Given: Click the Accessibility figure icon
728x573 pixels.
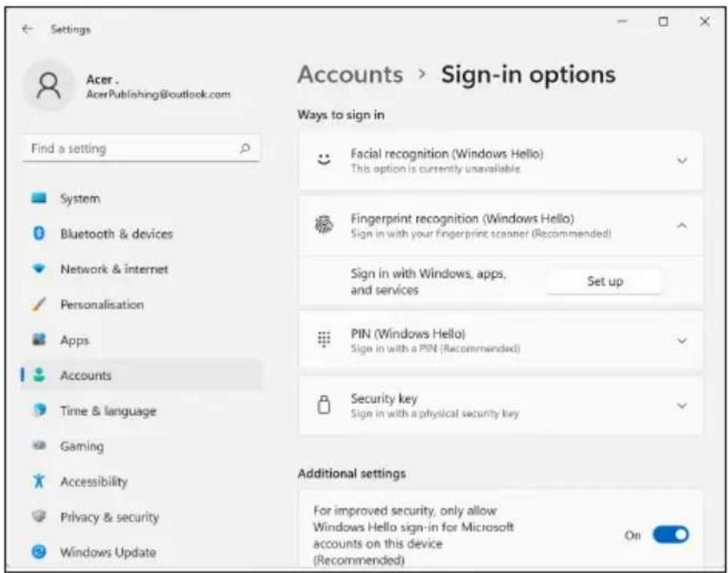Looking at the screenshot, I should coord(39,481).
